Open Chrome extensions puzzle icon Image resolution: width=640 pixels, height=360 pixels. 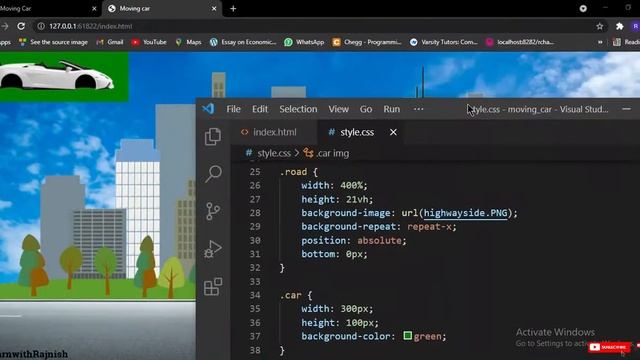[x=620, y=26]
